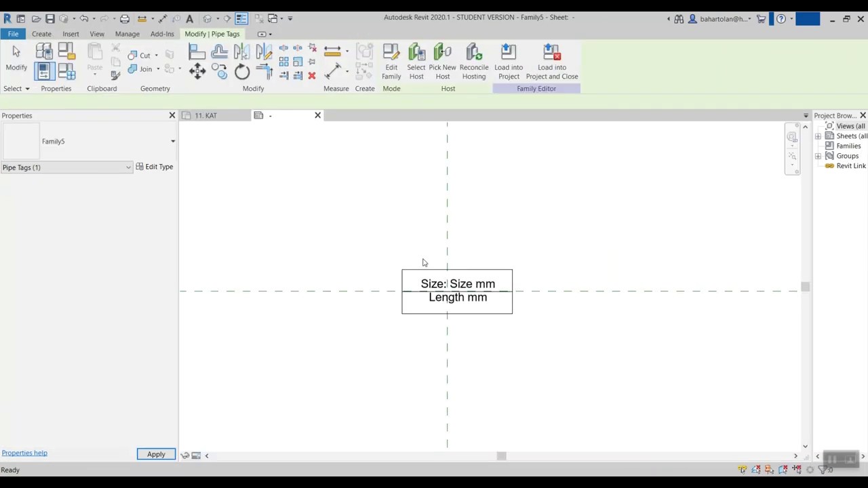Open the Family5 type selector dropdown
The width and height of the screenshot is (868, 488).
[x=173, y=141]
